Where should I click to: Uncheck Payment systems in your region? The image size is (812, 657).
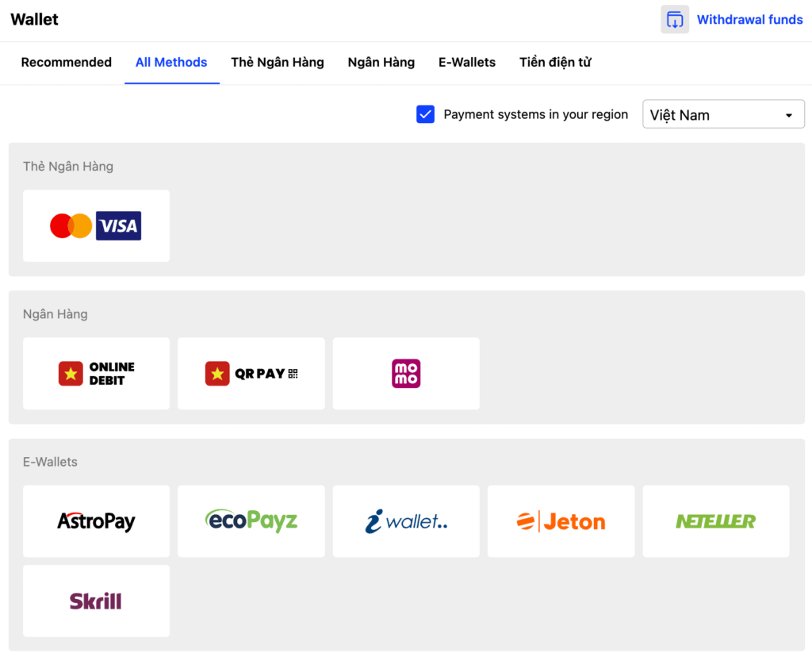pyautogui.click(x=426, y=114)
